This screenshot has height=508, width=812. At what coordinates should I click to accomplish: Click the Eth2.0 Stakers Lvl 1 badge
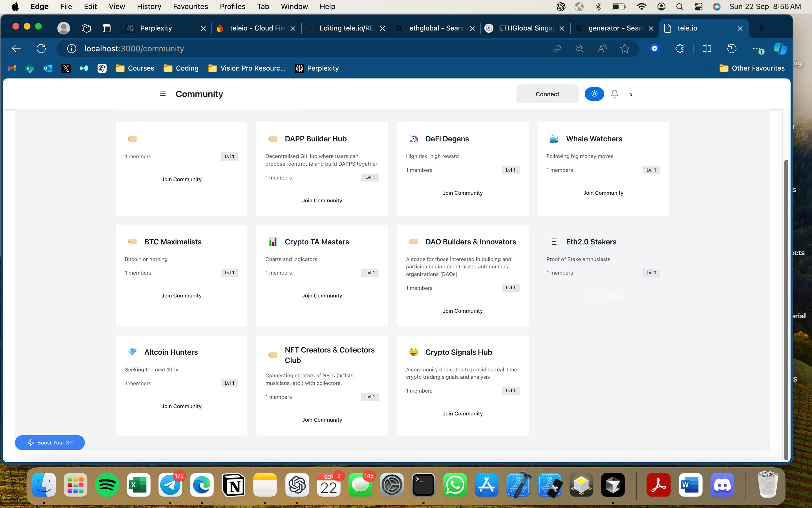click(x=651, y=272)
